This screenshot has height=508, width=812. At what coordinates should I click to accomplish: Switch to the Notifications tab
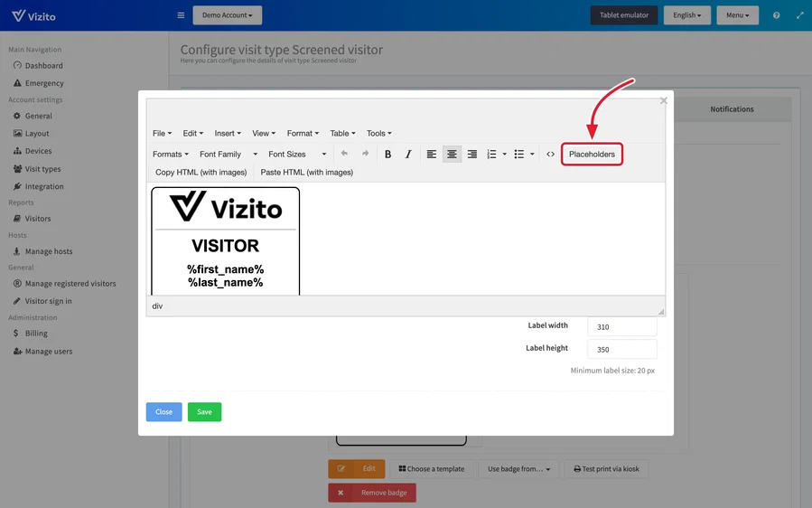(732, 109)
